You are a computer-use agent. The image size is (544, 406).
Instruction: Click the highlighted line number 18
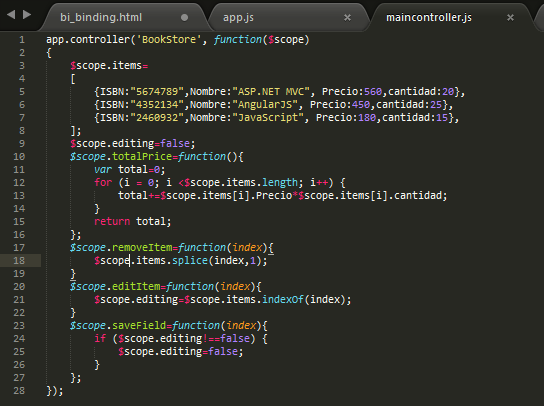[x=19, y=261]
